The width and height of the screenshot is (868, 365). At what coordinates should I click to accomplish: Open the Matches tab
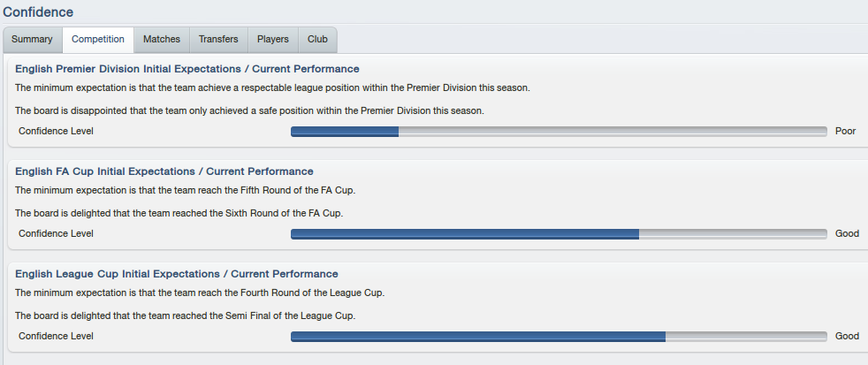pyautogui.click(x=162, y=40)
